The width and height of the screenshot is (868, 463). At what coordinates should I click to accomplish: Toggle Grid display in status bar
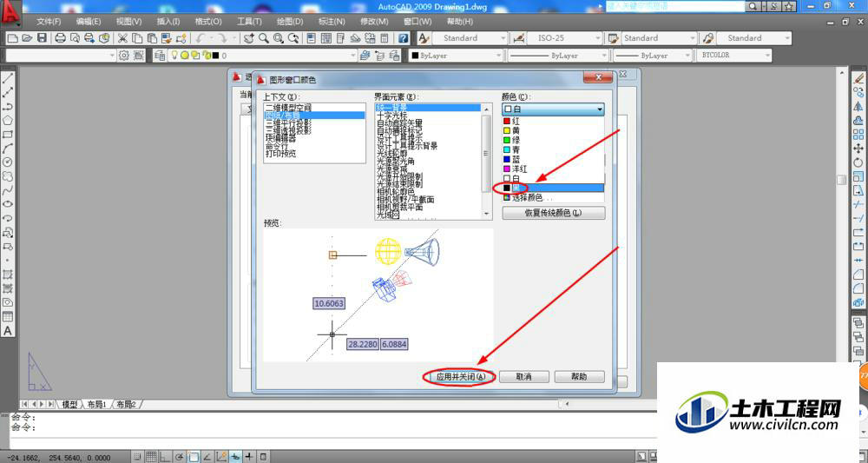click(151, 457)
